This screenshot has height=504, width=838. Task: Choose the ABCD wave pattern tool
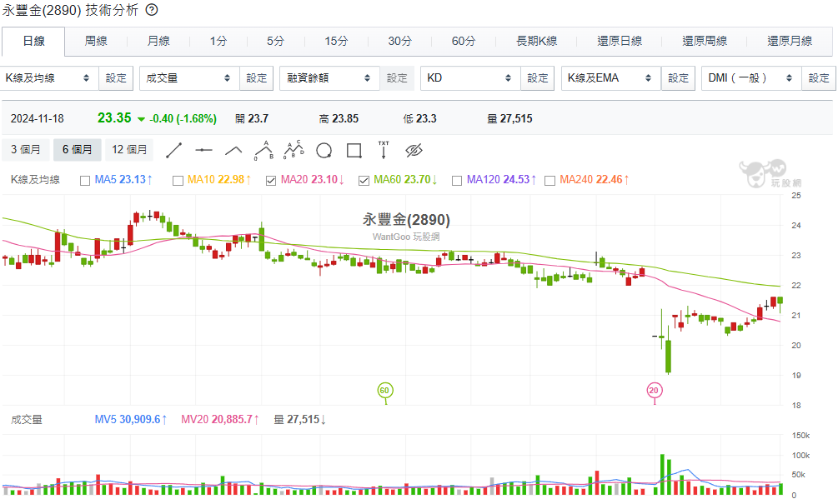pyautogui.click(x=294, y=150)
